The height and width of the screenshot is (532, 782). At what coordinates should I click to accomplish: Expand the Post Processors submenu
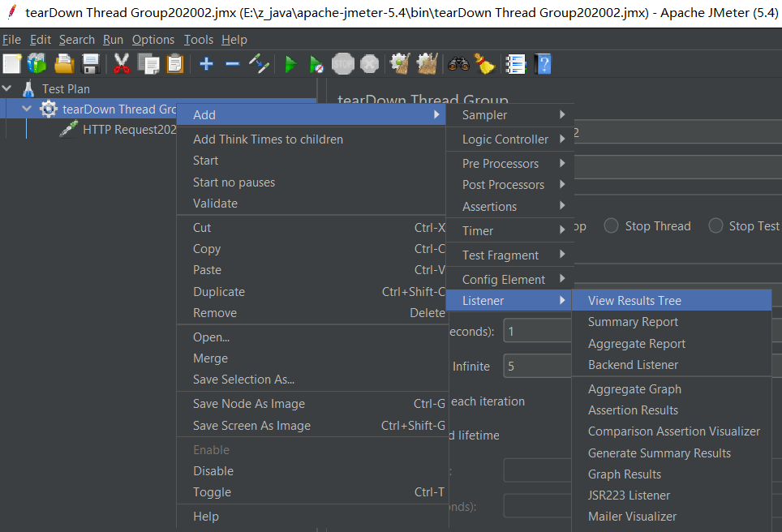coord(509,184)
